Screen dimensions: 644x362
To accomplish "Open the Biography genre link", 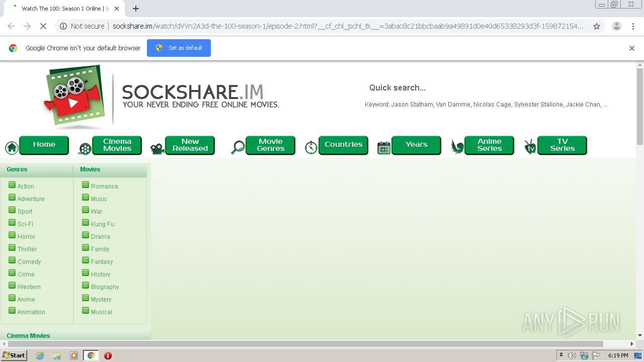I will [105, 287].
